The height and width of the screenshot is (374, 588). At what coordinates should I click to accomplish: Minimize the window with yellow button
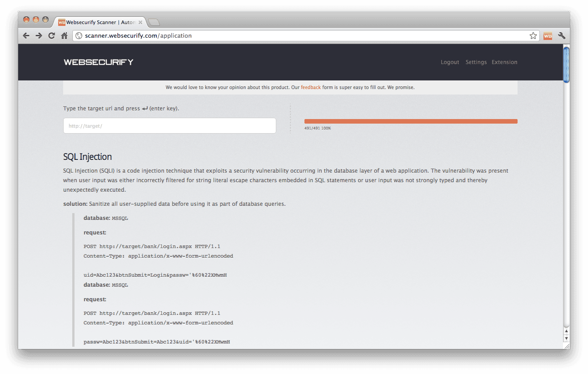tap(36, 20)
